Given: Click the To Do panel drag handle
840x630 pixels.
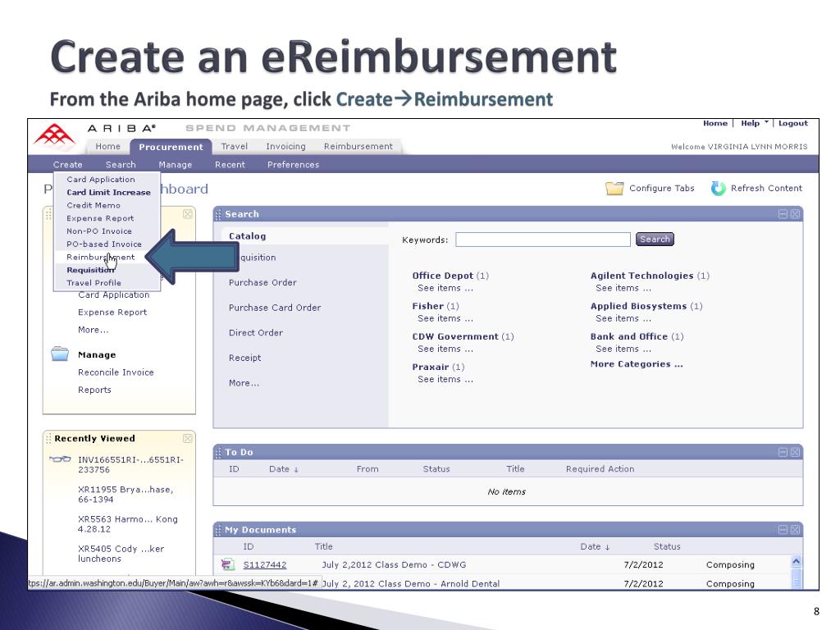Looking at the screenshot, I should 218,452.
